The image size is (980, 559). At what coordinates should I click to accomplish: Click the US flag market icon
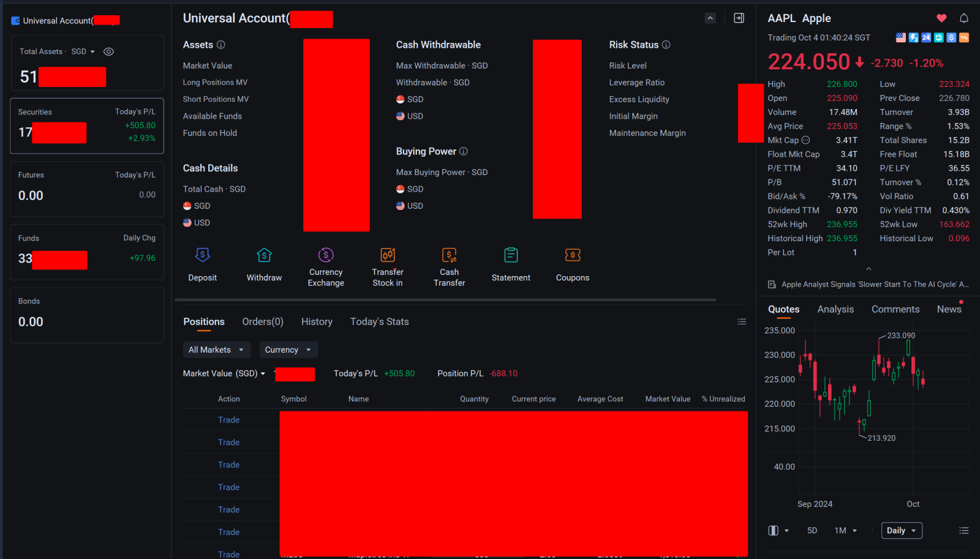(x=901, y=38)
